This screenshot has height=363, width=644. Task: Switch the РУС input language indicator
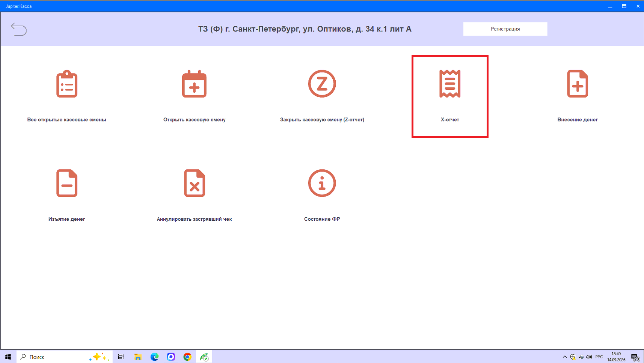[x=599, y=357]
